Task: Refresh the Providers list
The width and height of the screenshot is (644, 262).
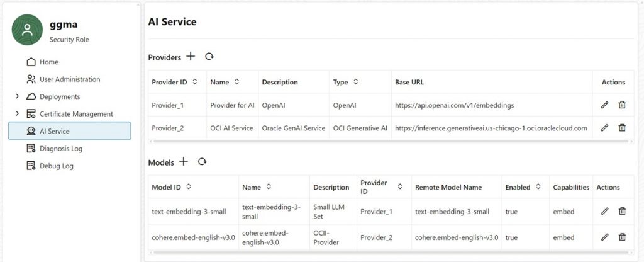Action: [x=209, y=57]
